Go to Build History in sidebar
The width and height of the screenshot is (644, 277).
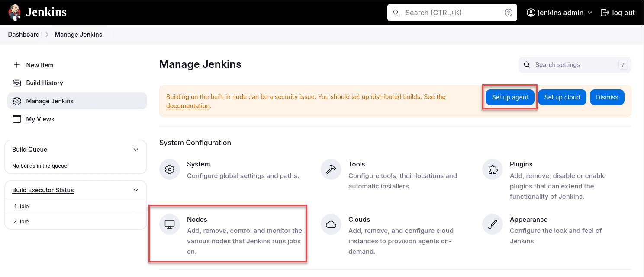point(44,83)
